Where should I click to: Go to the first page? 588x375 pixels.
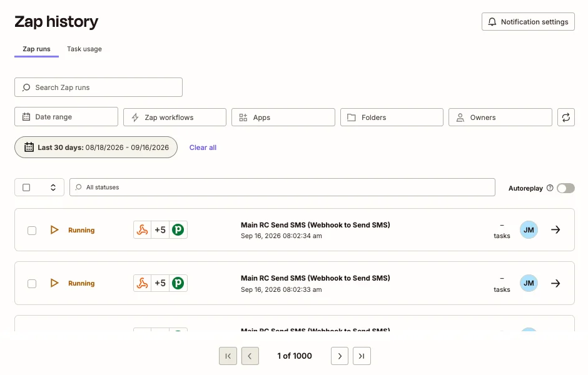(228, 356)
